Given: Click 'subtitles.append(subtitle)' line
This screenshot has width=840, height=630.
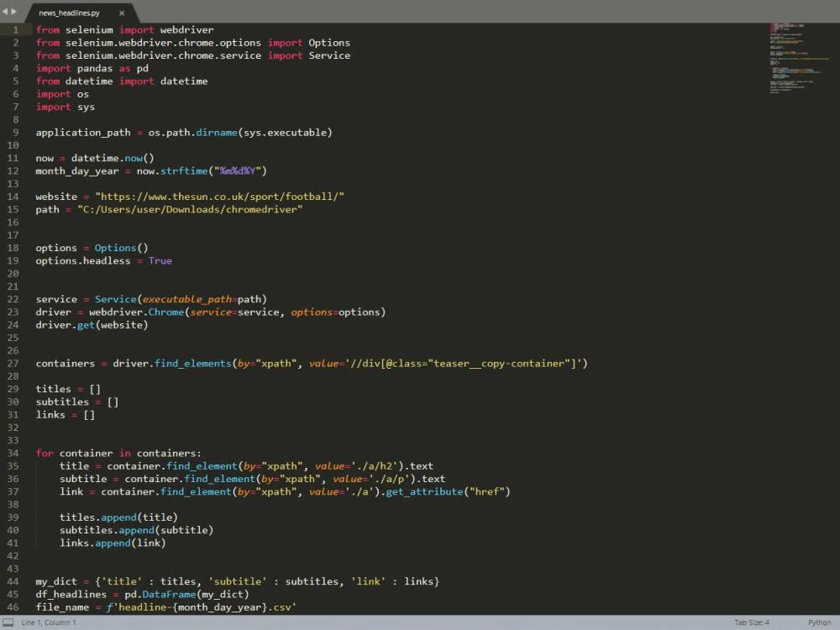Looking at the screenshot, I should click(136, 530).
